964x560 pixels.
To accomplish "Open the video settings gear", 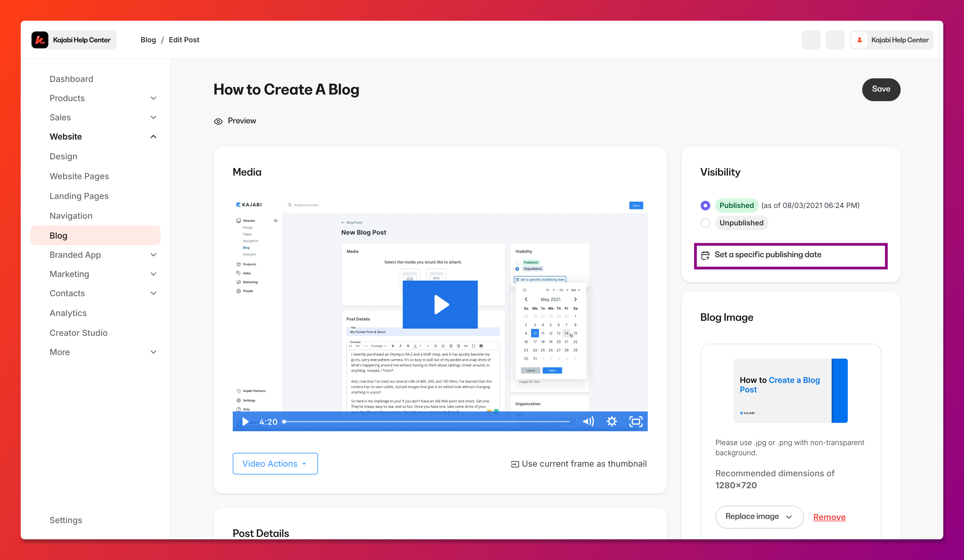I will click(612, 421).
